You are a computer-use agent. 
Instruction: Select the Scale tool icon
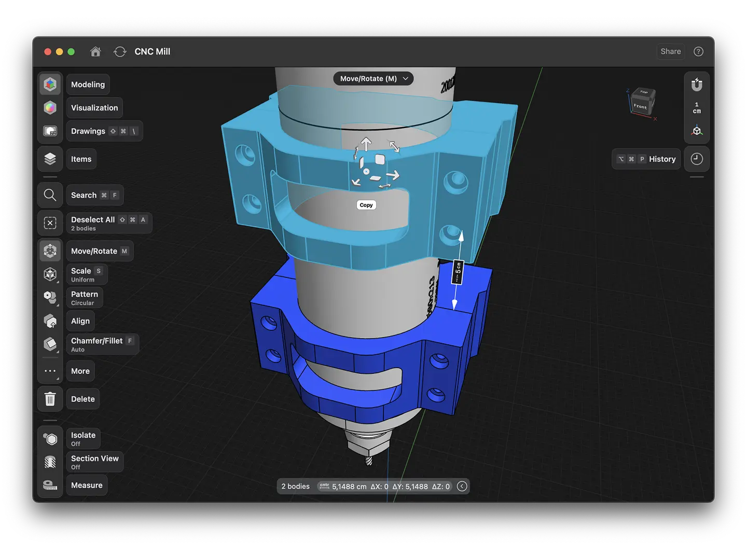pyautogui.click(x=50, y=274)
